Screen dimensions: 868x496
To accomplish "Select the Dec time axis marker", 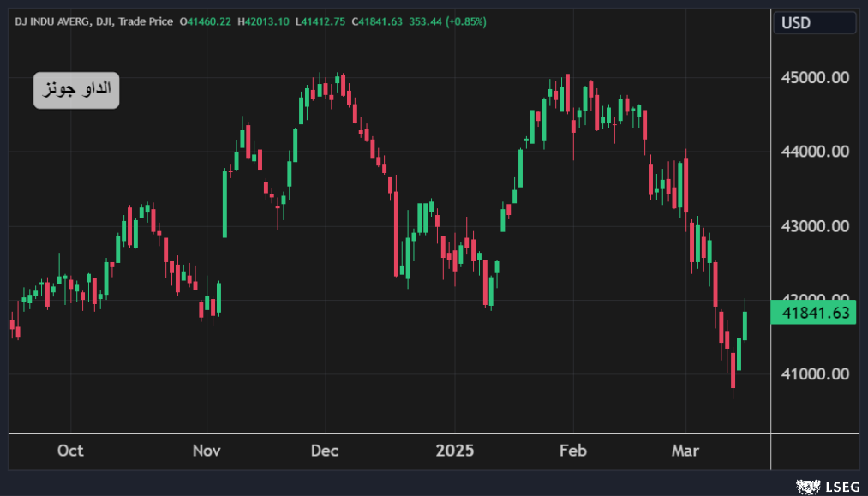I will (325, 451).
